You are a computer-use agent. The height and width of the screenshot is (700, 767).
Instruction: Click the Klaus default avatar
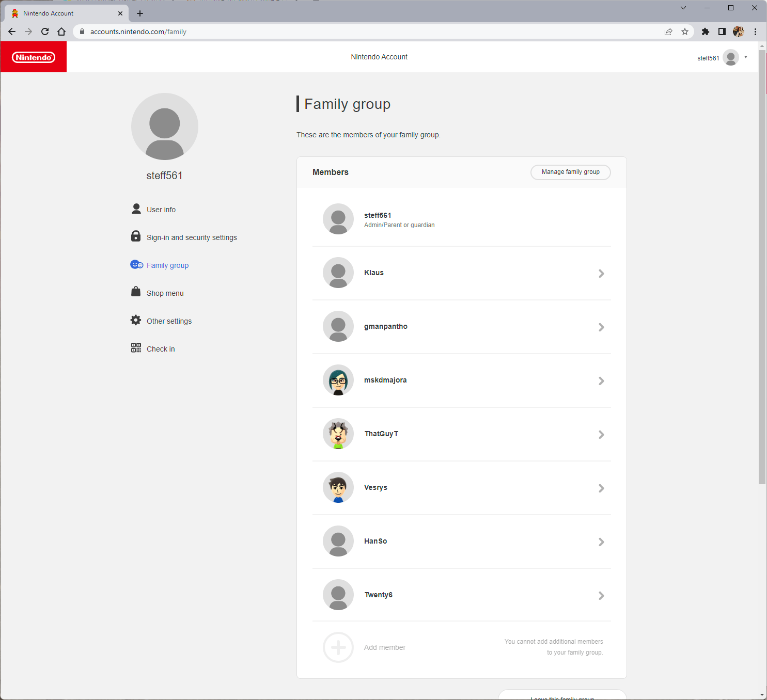(x=338, y=273)
